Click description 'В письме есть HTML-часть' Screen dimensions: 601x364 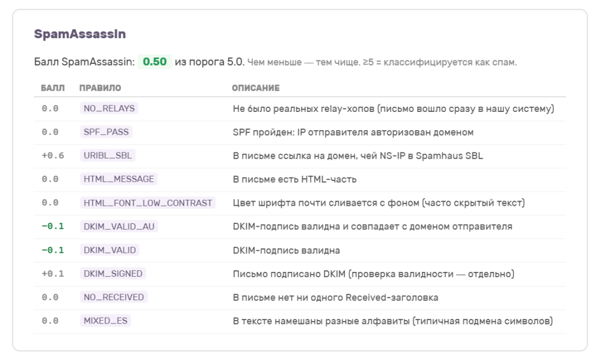pyautogui.click(x=295, y=179)
